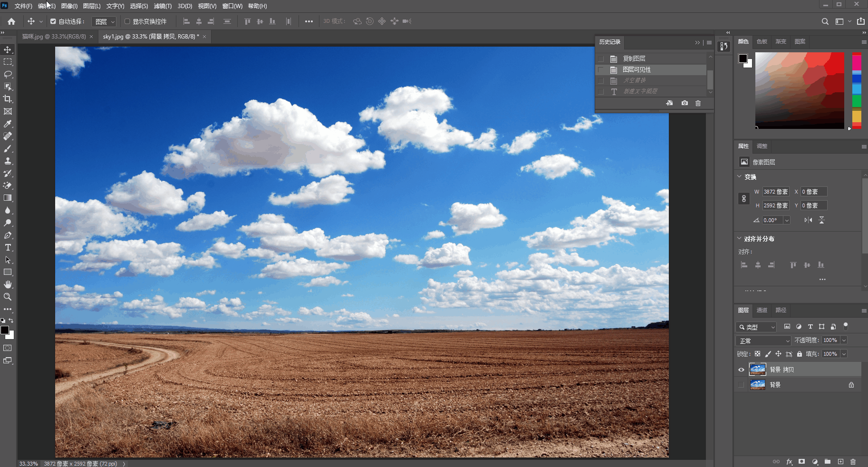
Task: Set history brush source for 复制图层
Action: pyautogui.click(x=601, y=58)
